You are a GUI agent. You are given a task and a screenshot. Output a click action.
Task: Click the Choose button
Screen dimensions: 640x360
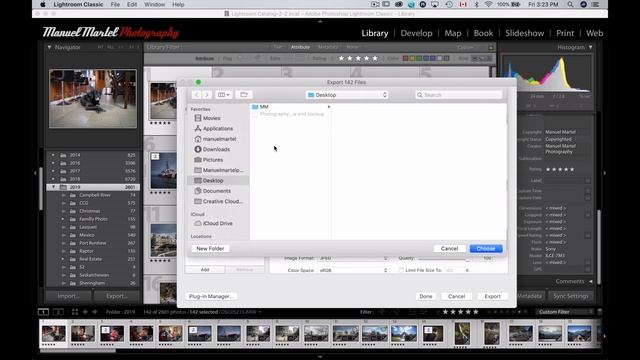[486, 249]
